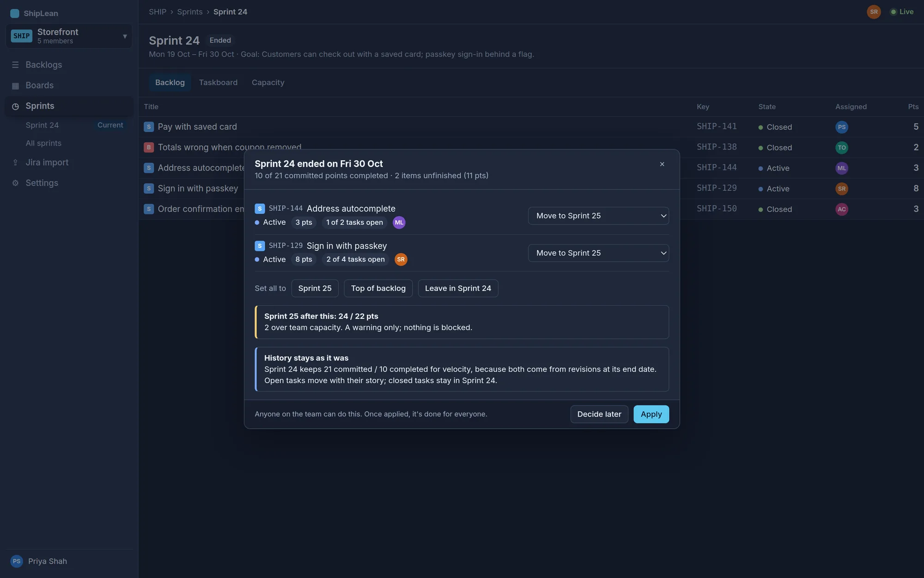Click the SR user avatar in the top bar

pyautogui.click(x=874, y=12)
